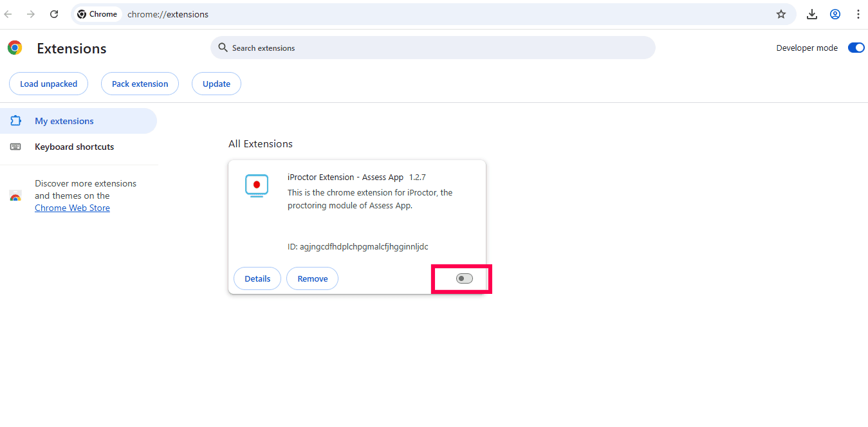868x427 pixels.
Task: Select My extensions in the sidebar
Action: tap(64, 121)
